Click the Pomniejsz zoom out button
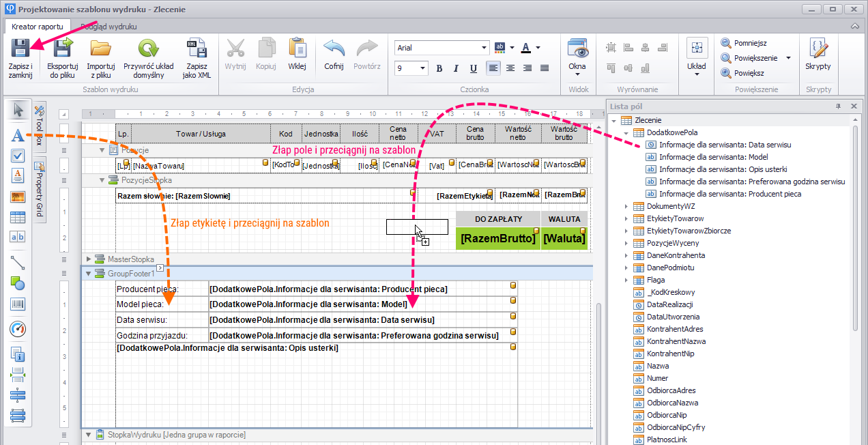The height and width of the screenshot is (445, 868). (x=744, y=43)
